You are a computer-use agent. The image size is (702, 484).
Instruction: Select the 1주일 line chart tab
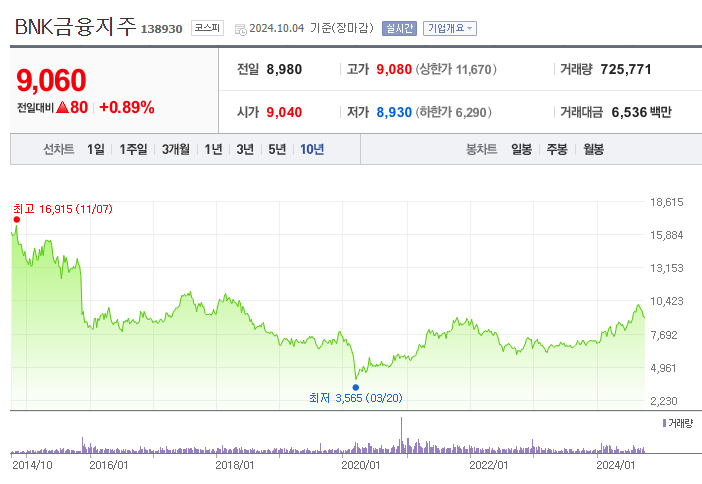coord(133,149)
